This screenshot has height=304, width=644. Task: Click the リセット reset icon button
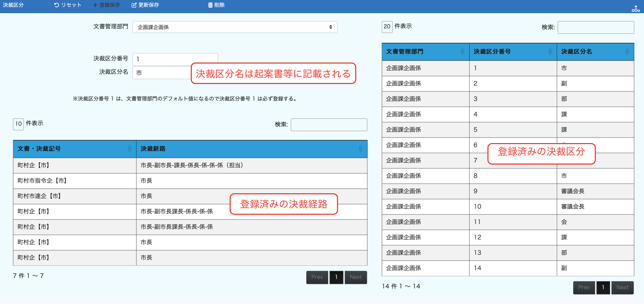[x=57, y=5]
